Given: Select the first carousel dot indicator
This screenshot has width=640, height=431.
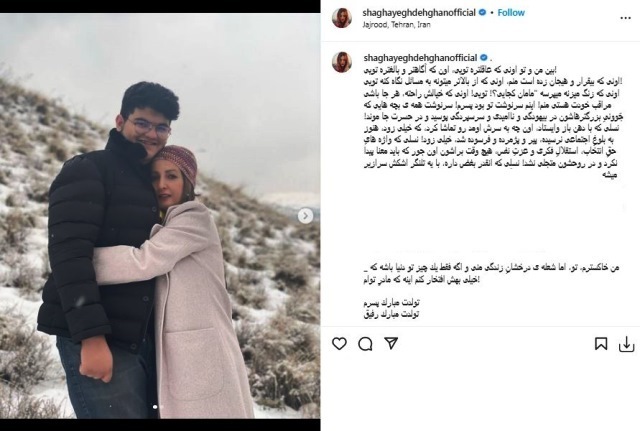Looking at the screenshot, I should click(x=155, y=407).
